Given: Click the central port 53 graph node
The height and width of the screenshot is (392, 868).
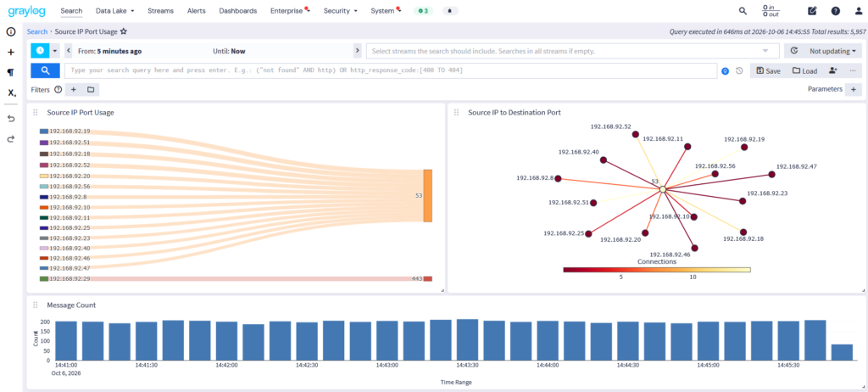Looking at the screenshot, I should click(x=662, y=189).
